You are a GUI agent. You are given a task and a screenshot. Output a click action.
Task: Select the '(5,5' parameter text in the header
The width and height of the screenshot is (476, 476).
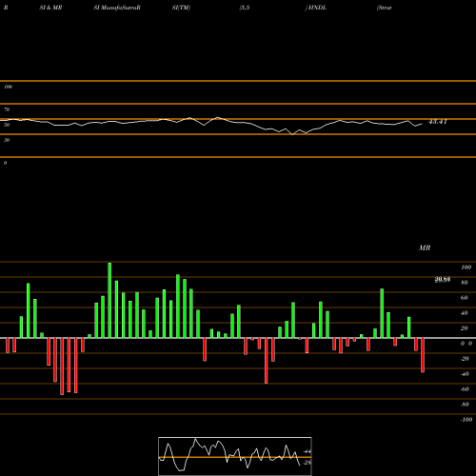245,8
